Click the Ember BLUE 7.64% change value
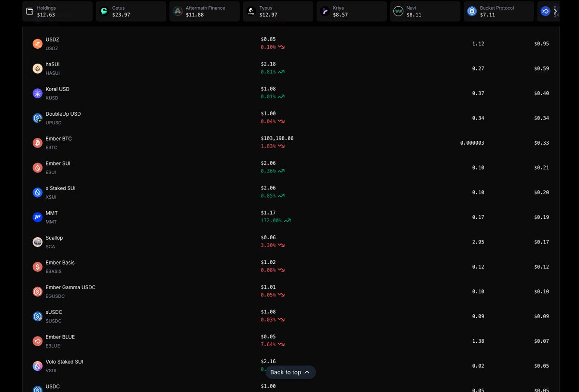 click(268, 344)
